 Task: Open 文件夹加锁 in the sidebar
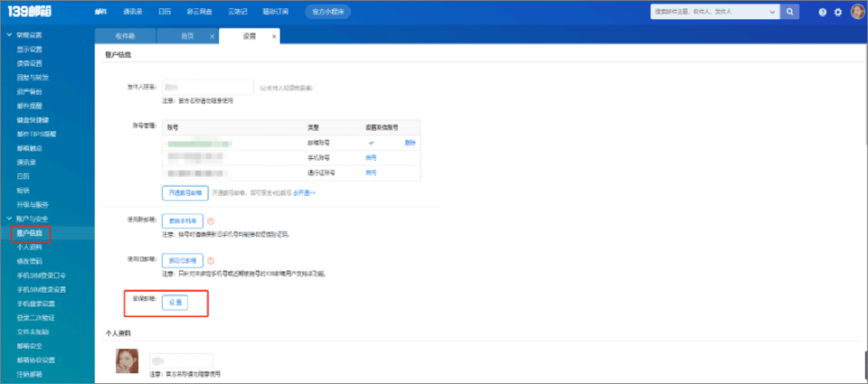(33, 332)
